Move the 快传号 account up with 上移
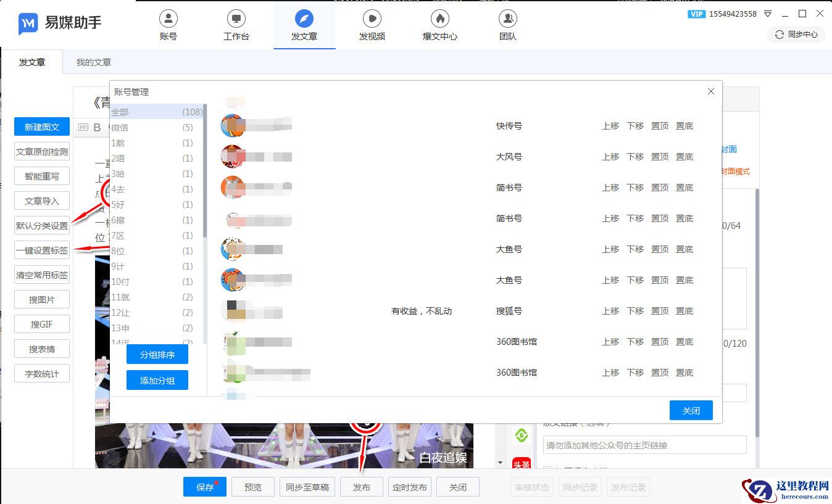832x504 pixels. point(610,126)
